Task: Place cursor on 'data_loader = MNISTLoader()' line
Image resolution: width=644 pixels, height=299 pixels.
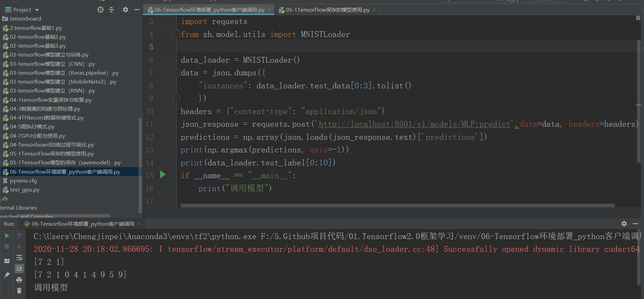Action: pos(240,60)
